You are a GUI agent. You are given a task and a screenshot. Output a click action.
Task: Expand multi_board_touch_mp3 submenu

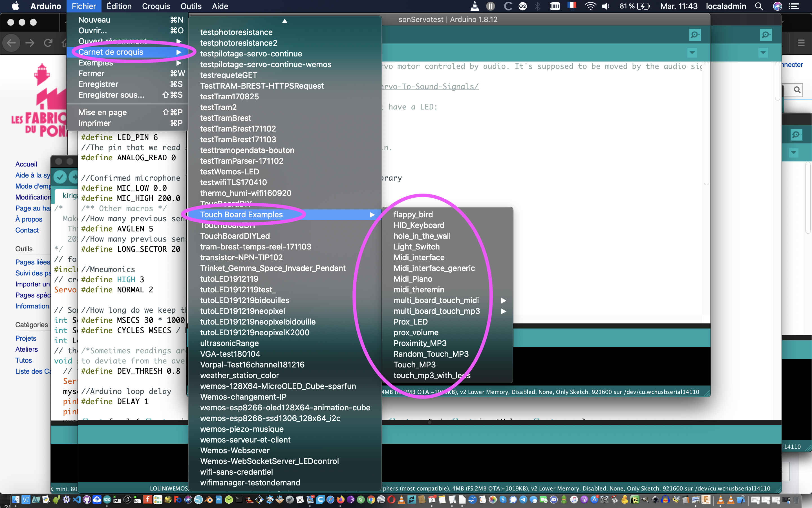447,311
